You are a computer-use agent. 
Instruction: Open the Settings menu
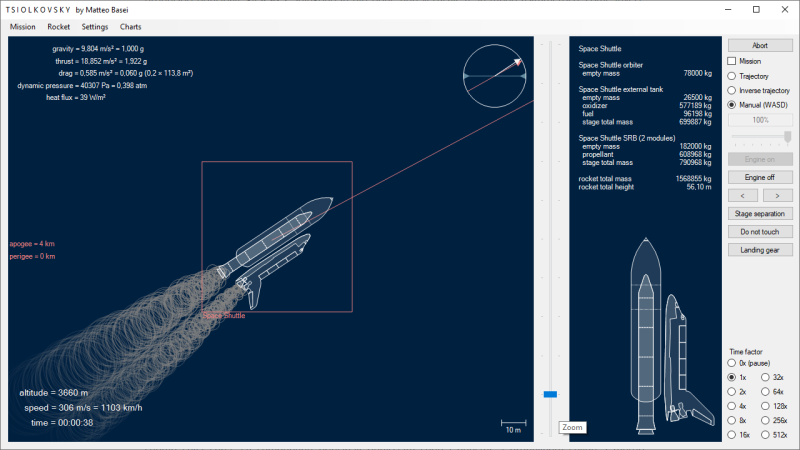click(x=94, y=27)
